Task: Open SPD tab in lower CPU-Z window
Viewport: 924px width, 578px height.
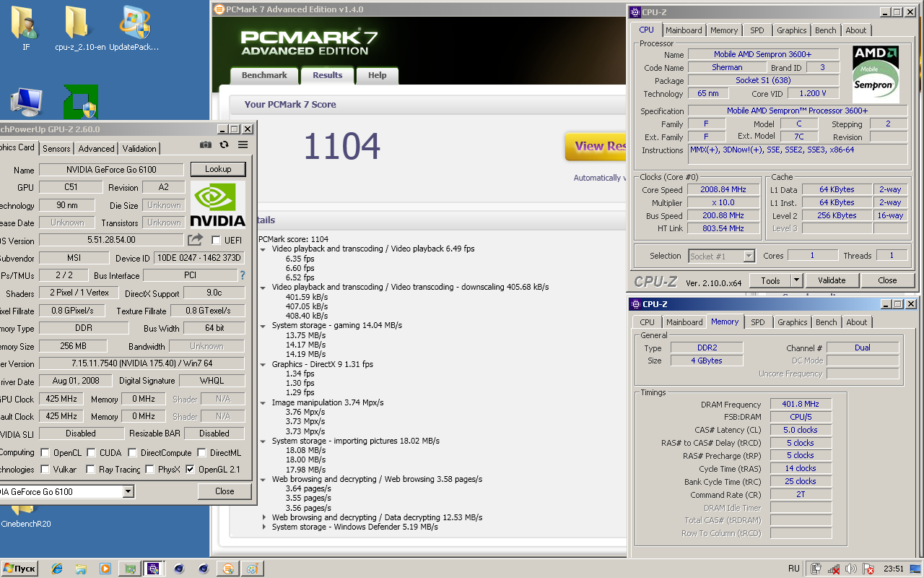Action: tap(757, 322)
